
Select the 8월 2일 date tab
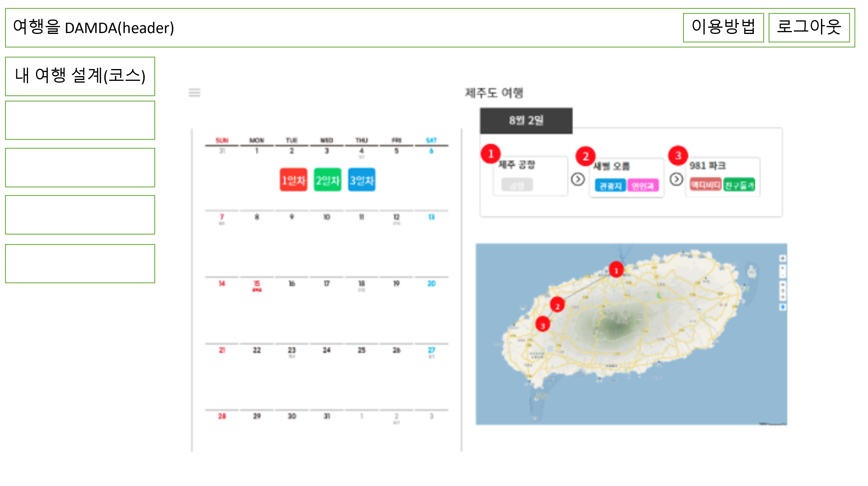(x=526, y=120)
